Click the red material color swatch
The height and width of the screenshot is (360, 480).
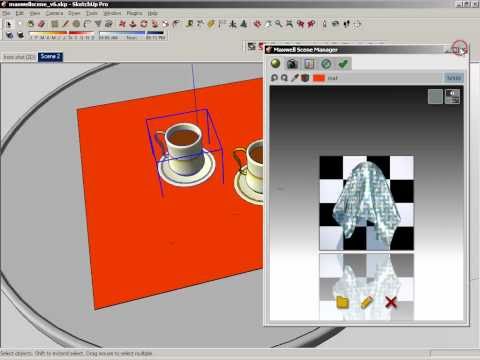319,78
